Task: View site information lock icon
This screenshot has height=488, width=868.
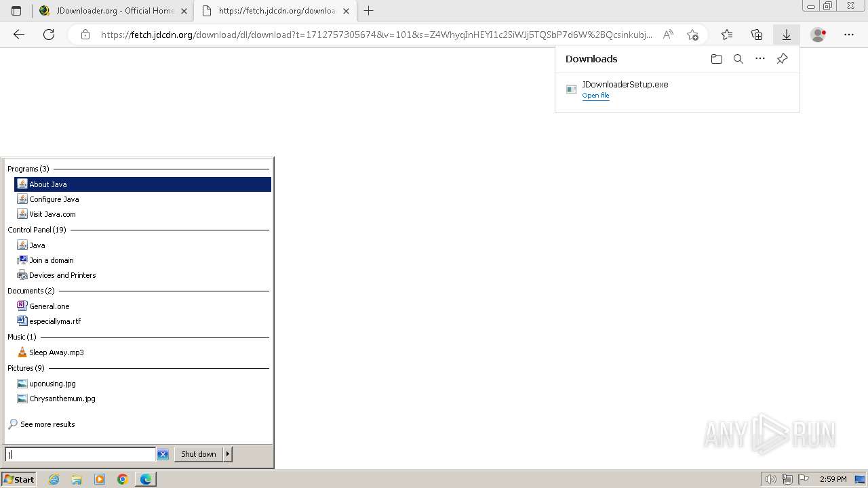Action: [85, 35]
